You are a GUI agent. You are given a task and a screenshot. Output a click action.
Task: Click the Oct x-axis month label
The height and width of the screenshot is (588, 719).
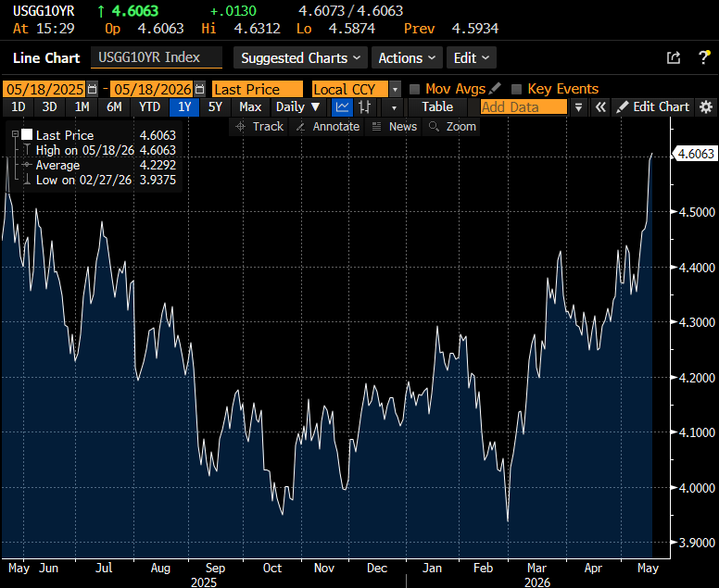(x=272, y=568)
